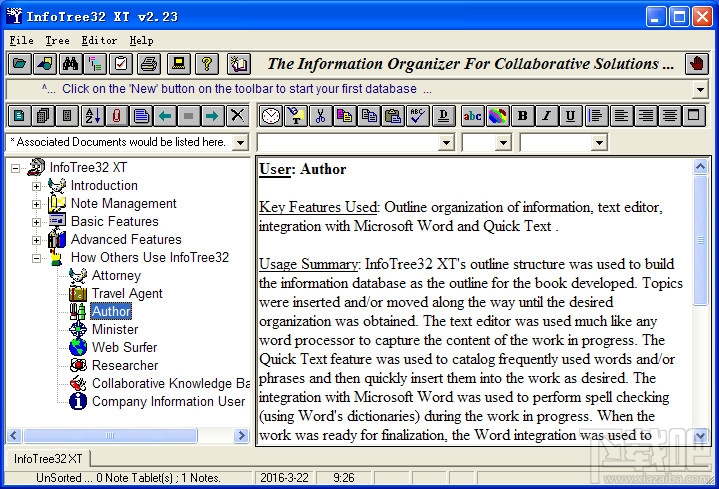719x489 pixels.
Task: Apply right alignment to the text
Action: point(646,116)
